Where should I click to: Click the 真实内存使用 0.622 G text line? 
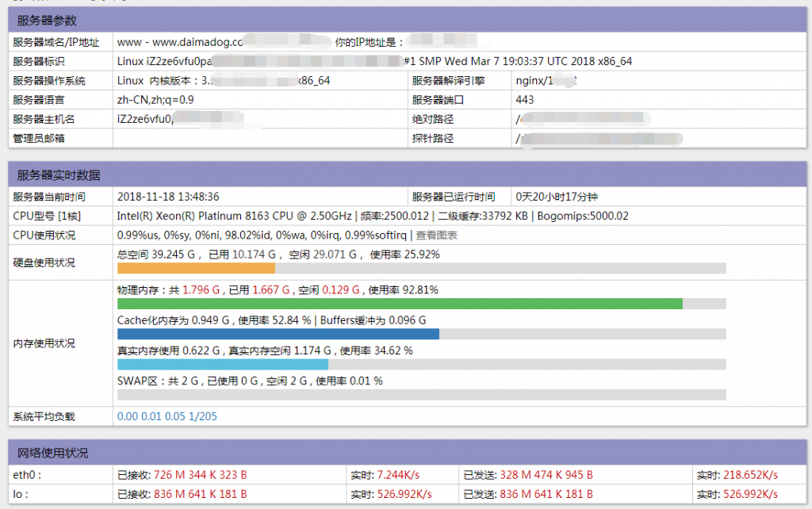(265, 350)
